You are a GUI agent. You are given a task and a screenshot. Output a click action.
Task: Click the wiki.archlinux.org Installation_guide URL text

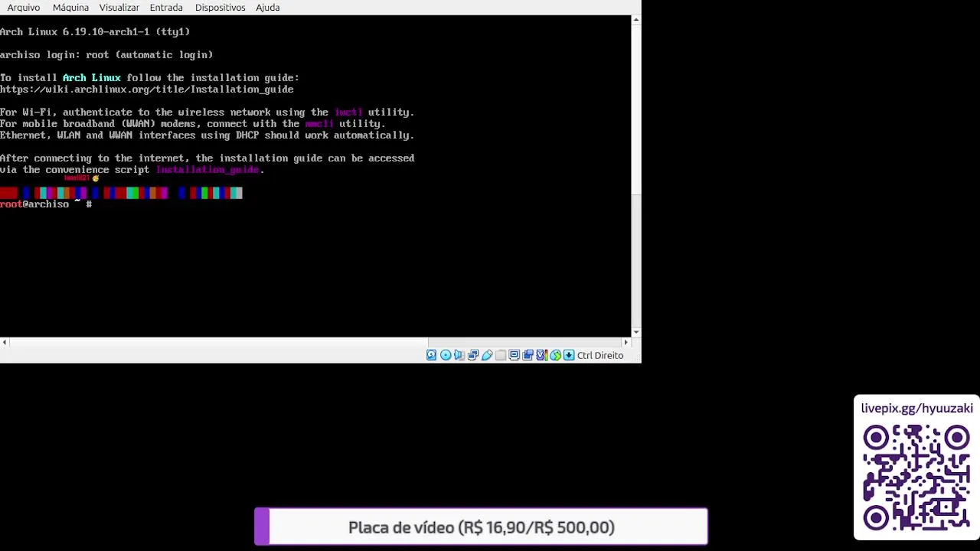pos(147,90)
